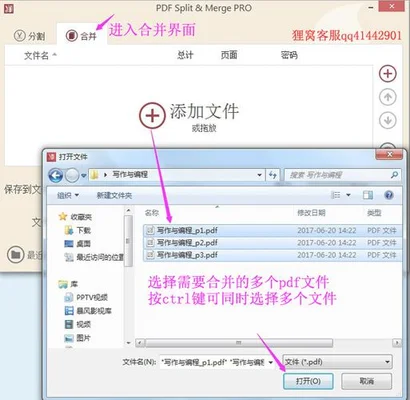Expand the 文件名 combo dropdown arrow
The image size is (410, 400).
[271, 362]
